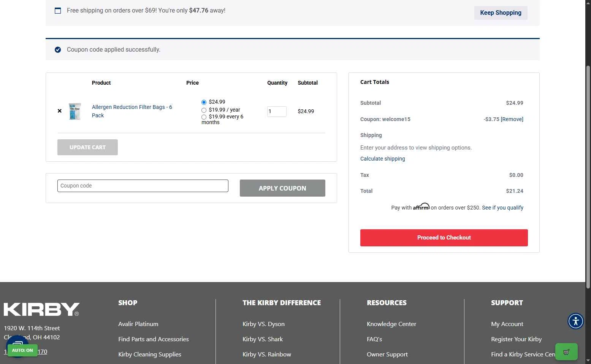Select the $24.99 one-time price option

point(204,102)
